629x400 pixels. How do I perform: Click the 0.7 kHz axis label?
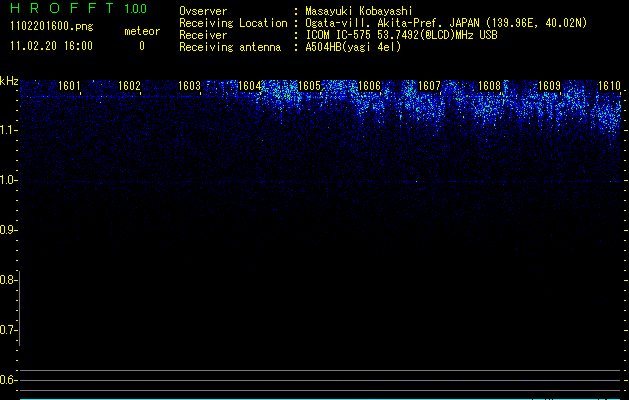click(9, 330)
